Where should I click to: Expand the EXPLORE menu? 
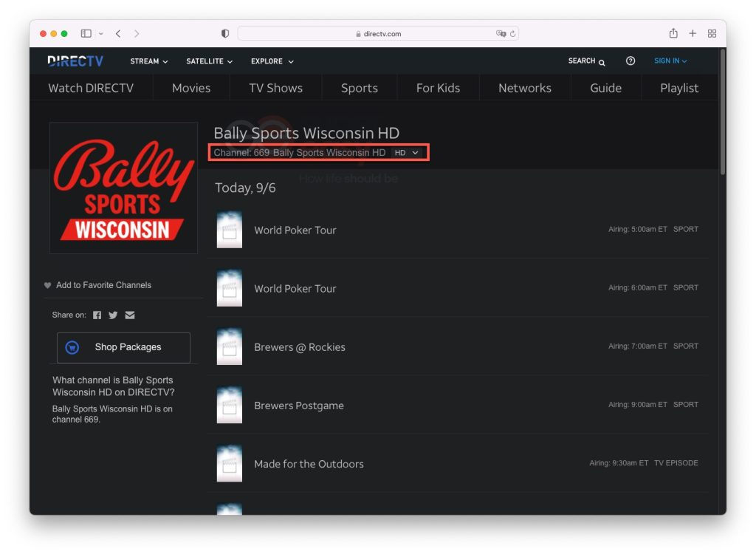tap(272, 61)
